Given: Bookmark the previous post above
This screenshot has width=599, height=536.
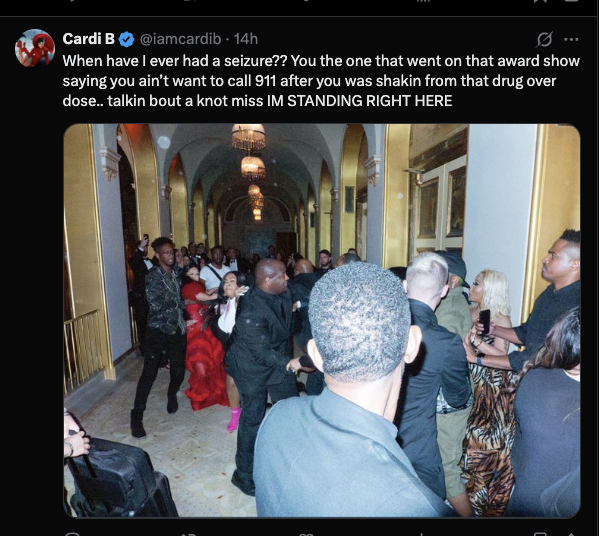Looking at the screenshot, I should coord(540,2).
